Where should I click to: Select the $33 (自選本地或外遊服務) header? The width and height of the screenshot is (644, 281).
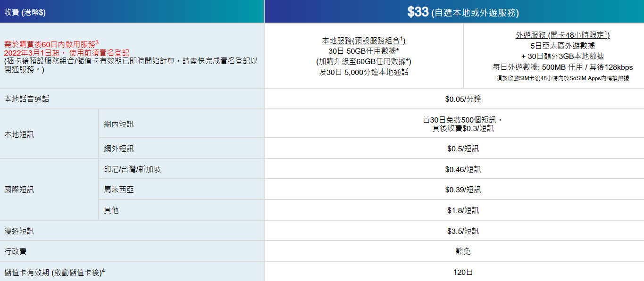(x=463, y=12)
